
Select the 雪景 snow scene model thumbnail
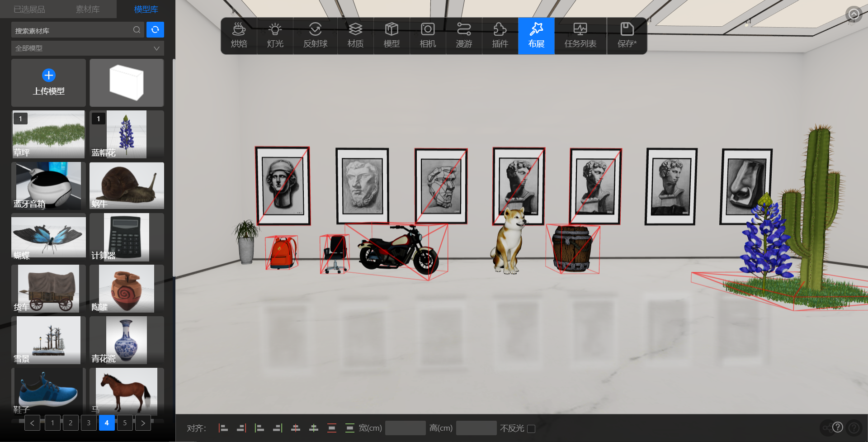coord(48,340)
